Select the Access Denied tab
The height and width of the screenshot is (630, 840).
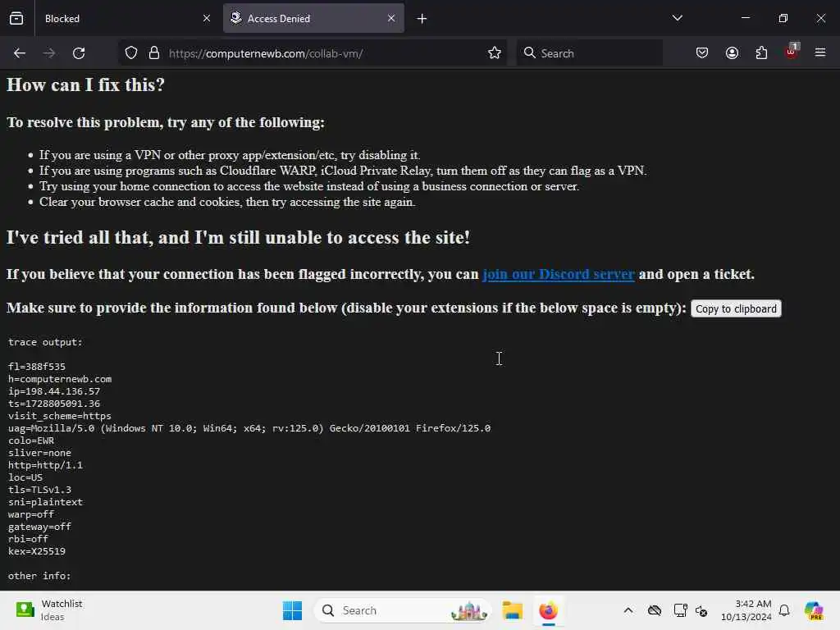coord(313,18)
